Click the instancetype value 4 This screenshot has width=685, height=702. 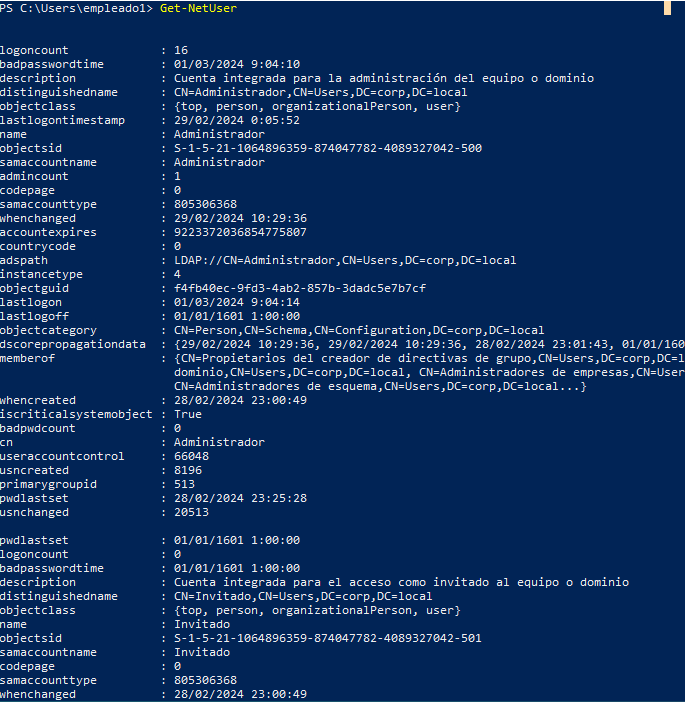pyautogui.click(x=177, y=274)
